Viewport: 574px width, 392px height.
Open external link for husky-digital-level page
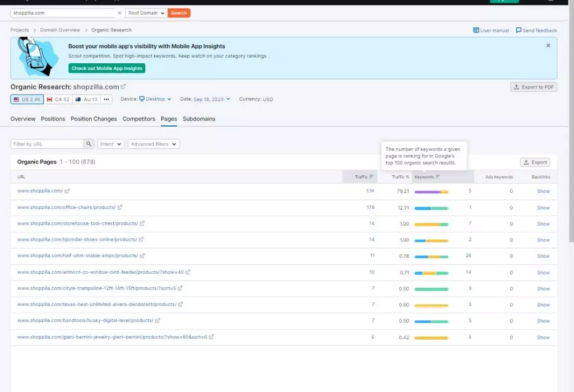(158, 320)
